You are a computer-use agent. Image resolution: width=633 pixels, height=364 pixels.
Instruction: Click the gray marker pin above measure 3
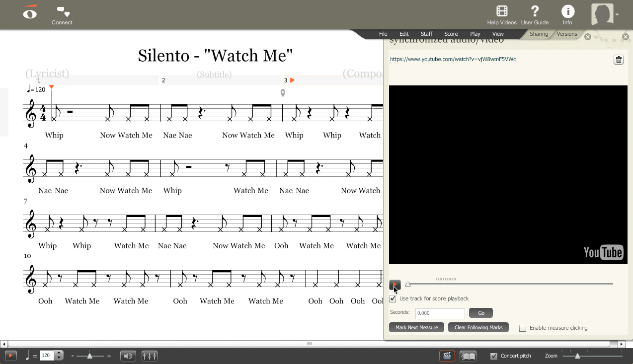[283, 93]
